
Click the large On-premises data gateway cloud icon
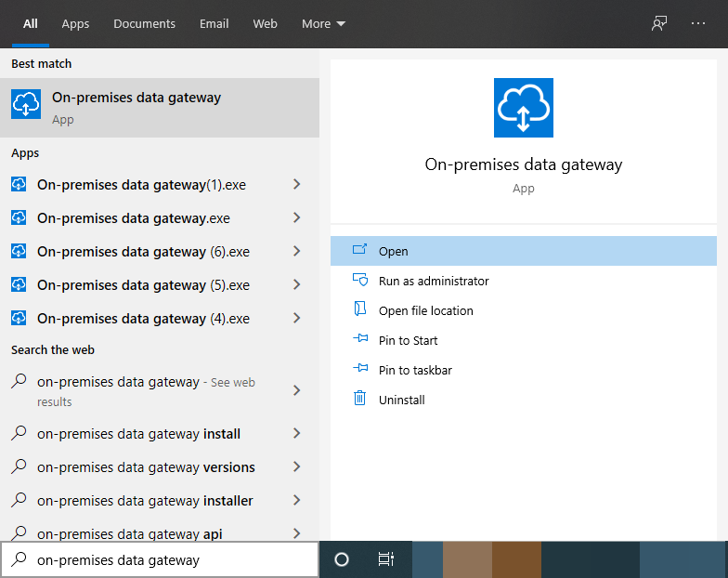pos(523,108)
